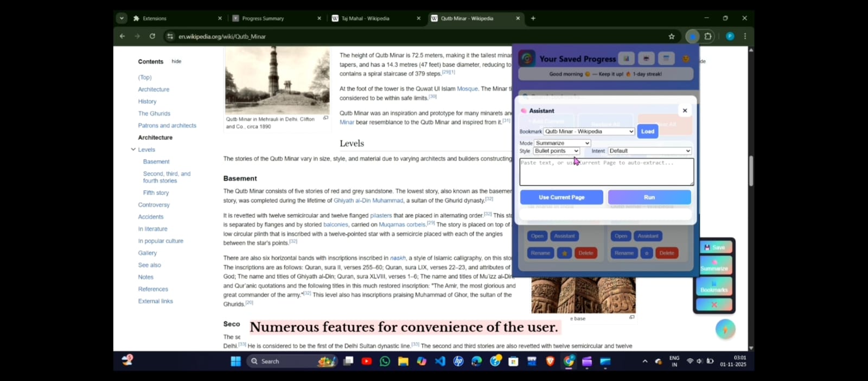Open Patrons and architects in Contents
The height and width of the screenshot is (381, 868).
167,125
